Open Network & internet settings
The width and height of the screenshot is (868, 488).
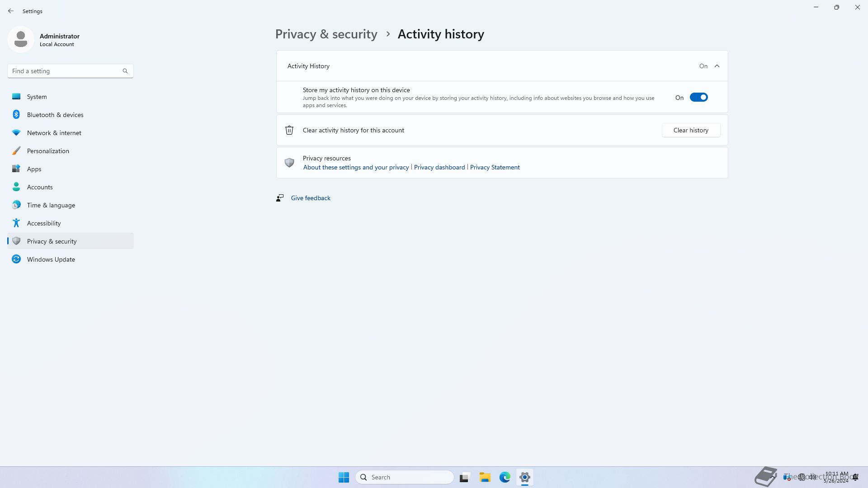54,133
